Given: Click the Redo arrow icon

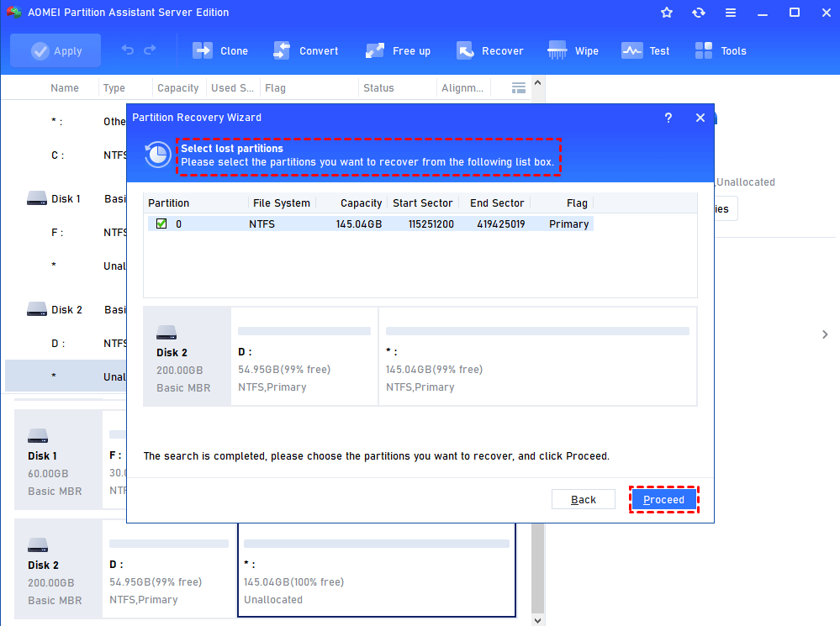Looking at the screenshot, I should (150, 50).
